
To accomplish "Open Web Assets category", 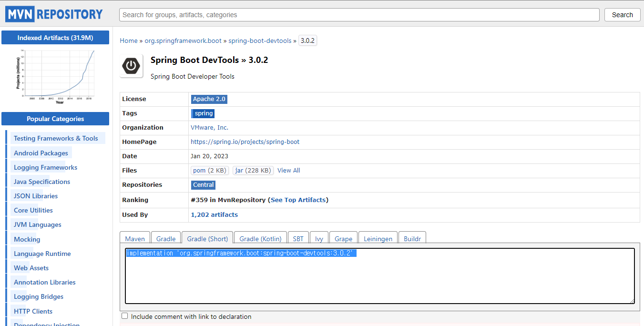I will [x=31, y=268].
